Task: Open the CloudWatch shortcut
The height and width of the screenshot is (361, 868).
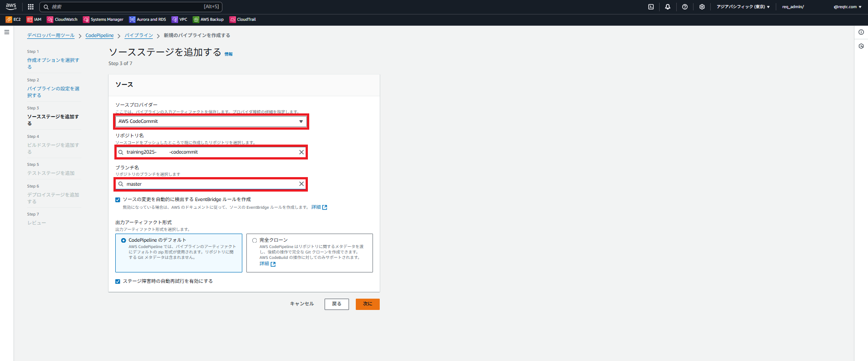Action: (62, 19)
